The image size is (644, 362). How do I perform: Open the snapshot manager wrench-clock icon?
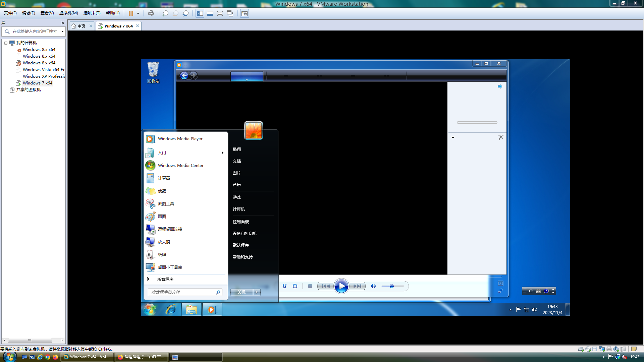(185, 13)
